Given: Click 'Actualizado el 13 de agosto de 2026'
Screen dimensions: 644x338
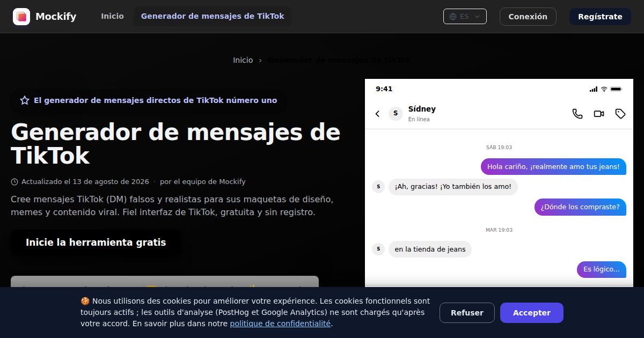Looking at the screenshot, I should (x=85, y=182).
